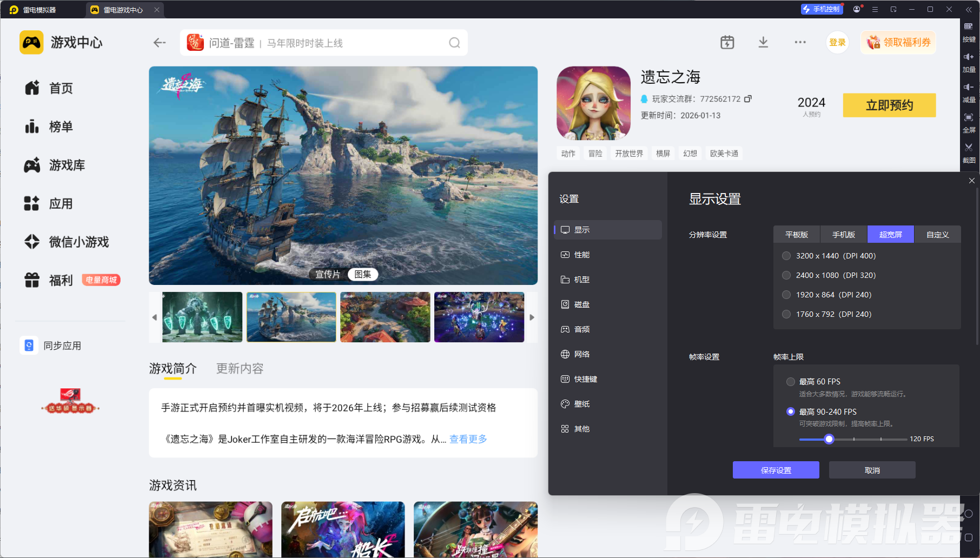
Task: Select the coastal village screenshot thumbnail
Action: click(385, 317)
